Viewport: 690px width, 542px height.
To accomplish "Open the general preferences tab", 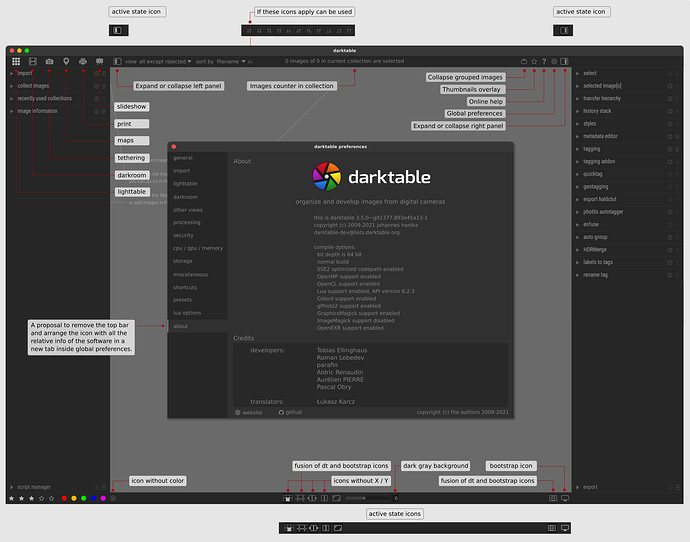I will [x=198, y=158].
